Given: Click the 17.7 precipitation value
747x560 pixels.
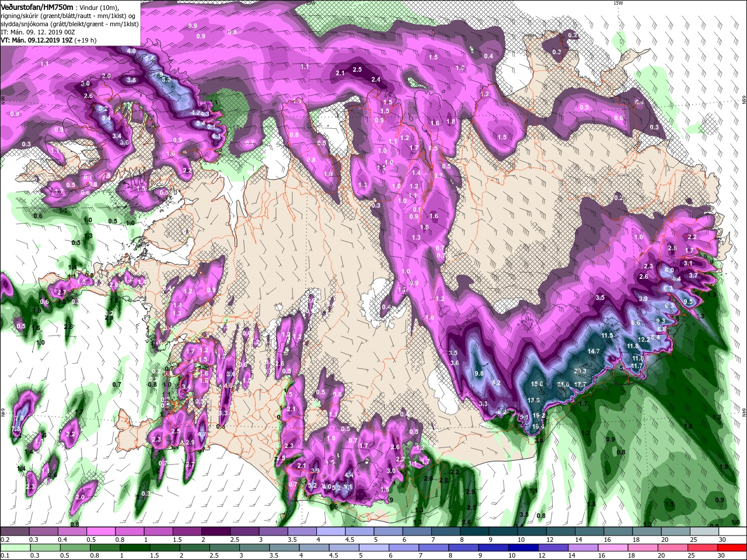Looking at the screenshot, I should tap(580, 384).
